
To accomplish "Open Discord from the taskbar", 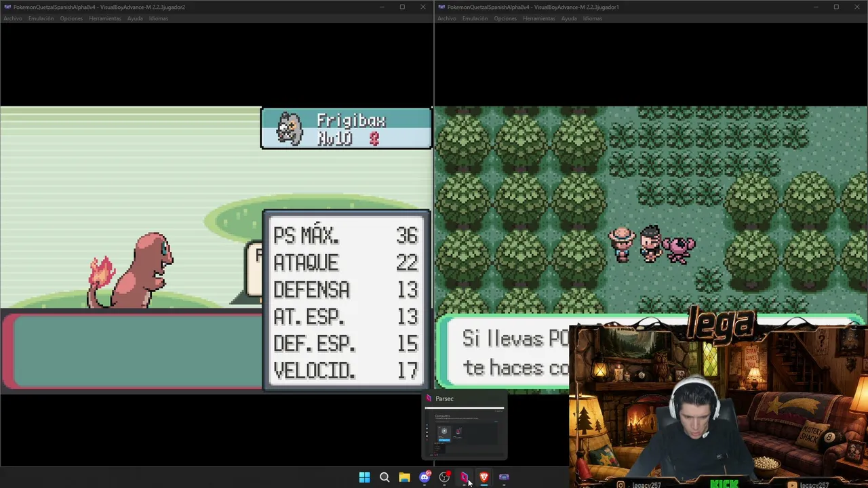I will pyautogui.click(x=425, y=477).
